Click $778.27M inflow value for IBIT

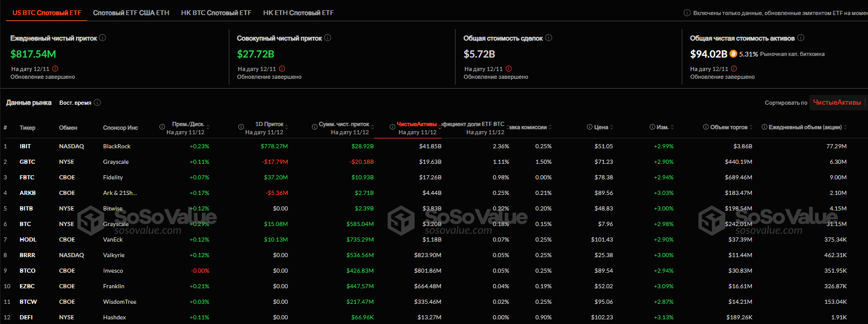pyautogui.click(x=274, y=146)
